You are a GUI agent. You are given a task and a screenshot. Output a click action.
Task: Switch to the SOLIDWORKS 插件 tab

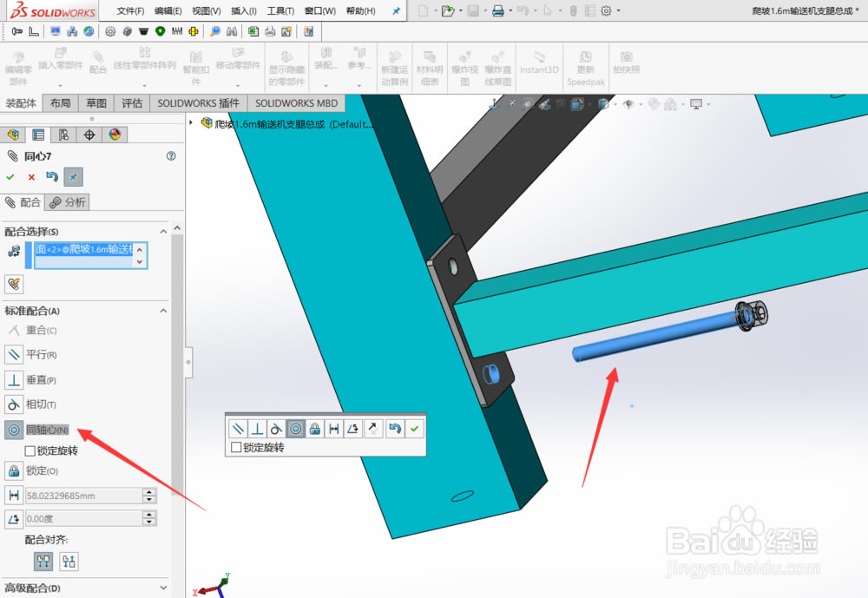click(199, 103)
